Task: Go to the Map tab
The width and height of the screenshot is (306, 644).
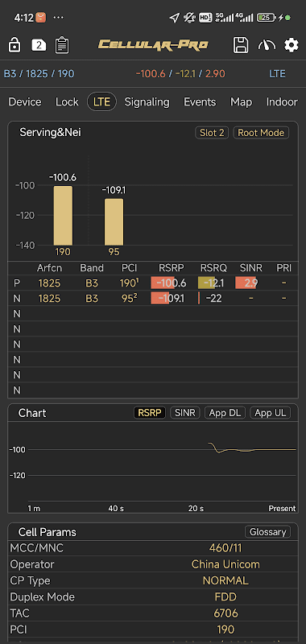Action: (241, 102)
